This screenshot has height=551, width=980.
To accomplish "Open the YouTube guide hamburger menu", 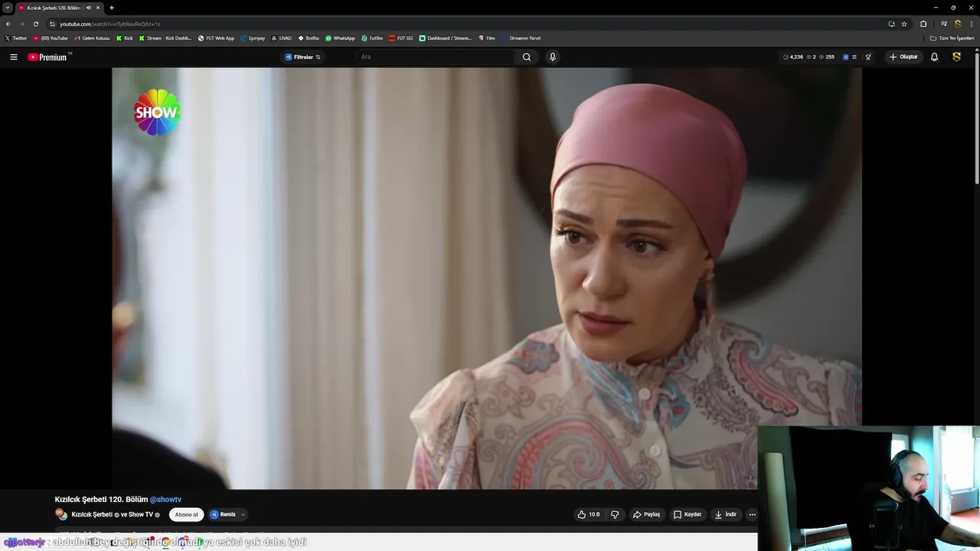I will click(x=13, y=57).
